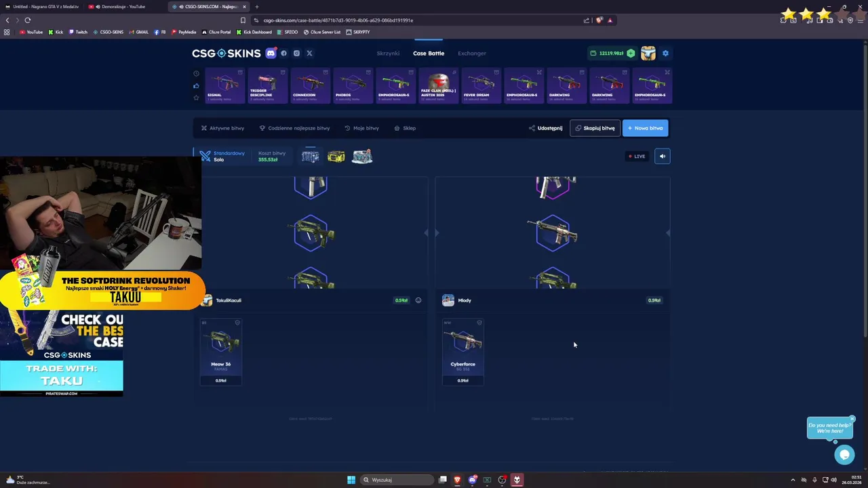Select Aktywne bitwy menu item
868x488 pixels.
click(222, 128)
